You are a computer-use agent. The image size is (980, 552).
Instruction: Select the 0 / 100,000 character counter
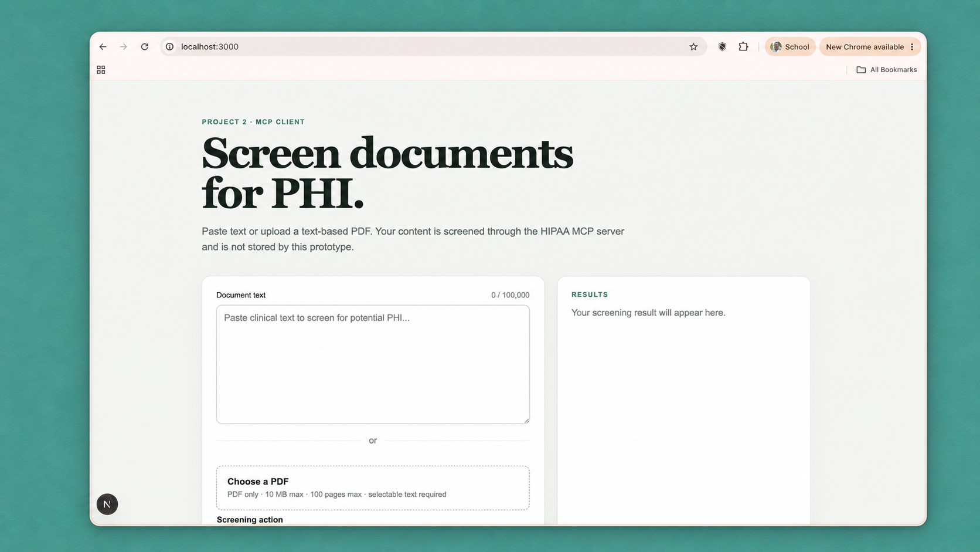click(x=510, y=295)
